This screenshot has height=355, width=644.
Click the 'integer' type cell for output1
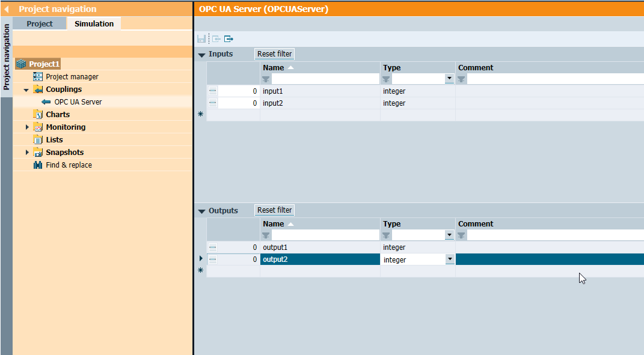tap(418, 247)
